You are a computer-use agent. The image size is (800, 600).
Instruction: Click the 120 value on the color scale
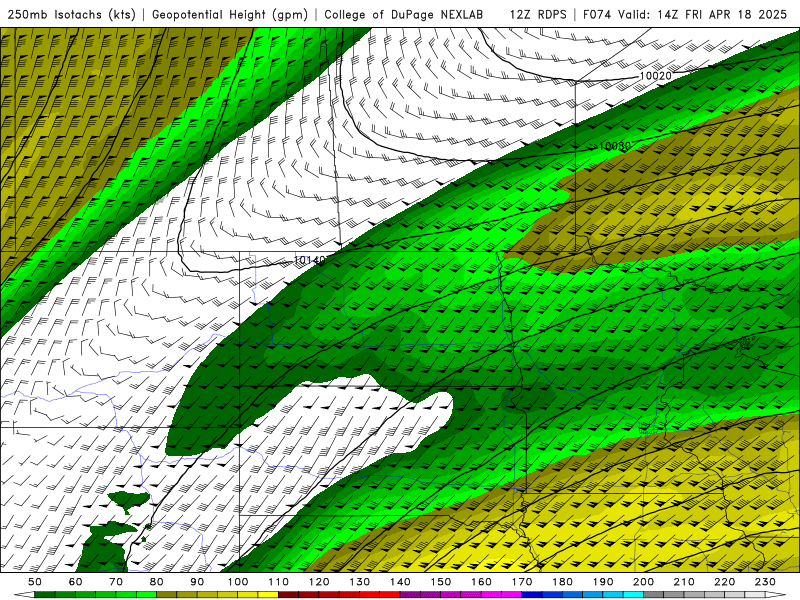319,582
